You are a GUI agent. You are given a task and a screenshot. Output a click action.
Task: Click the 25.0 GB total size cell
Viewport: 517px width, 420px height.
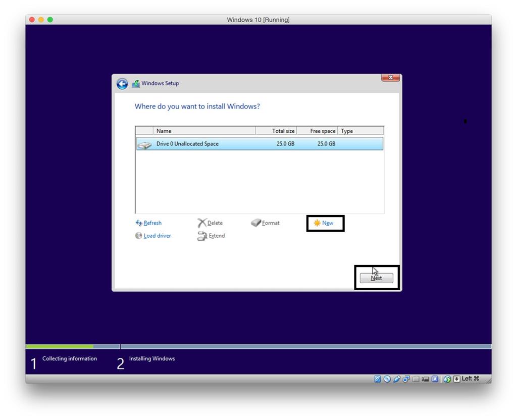click(286, 144)
